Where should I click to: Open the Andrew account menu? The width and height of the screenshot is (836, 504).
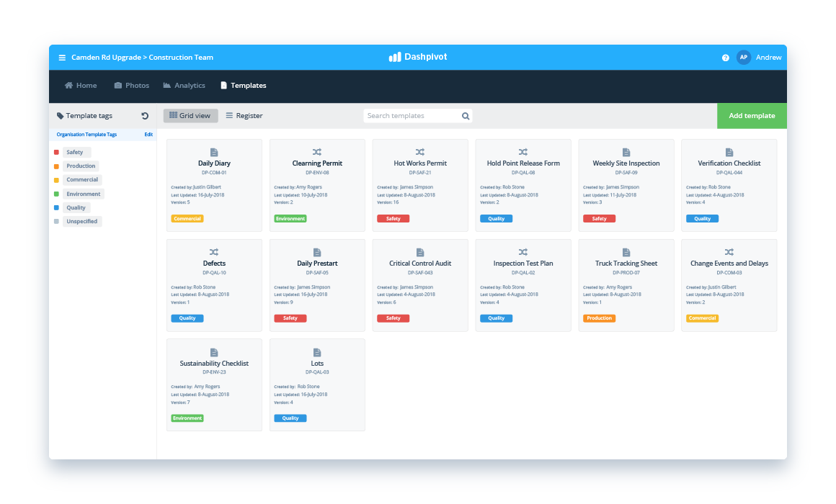point(768,57)
